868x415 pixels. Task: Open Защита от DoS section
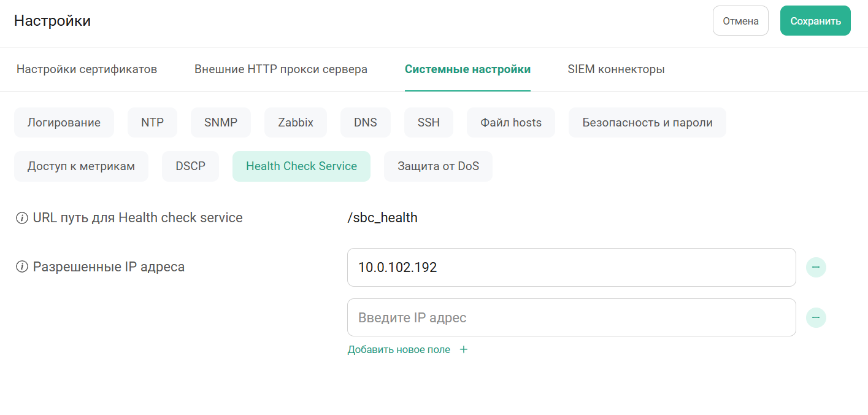[438, 166]
